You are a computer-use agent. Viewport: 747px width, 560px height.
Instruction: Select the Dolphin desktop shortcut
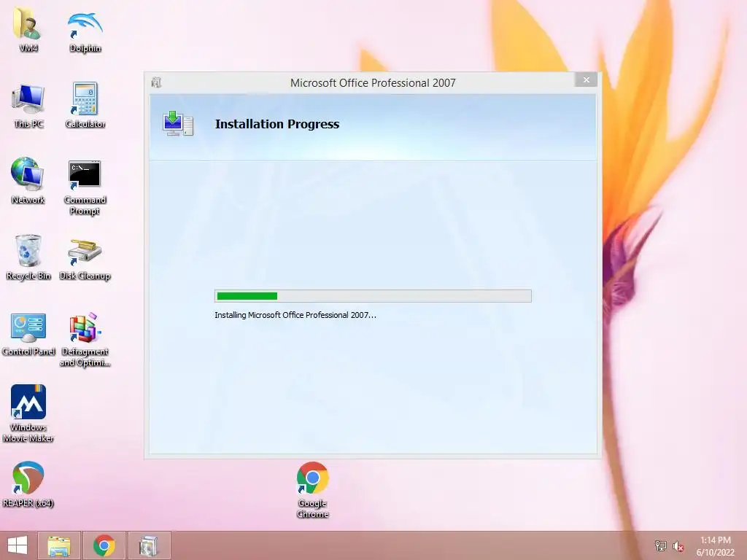coord(85,31)
